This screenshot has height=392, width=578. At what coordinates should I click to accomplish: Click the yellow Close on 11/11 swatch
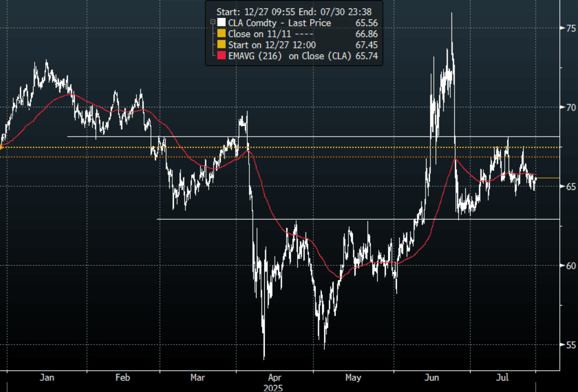click(221, 34)
